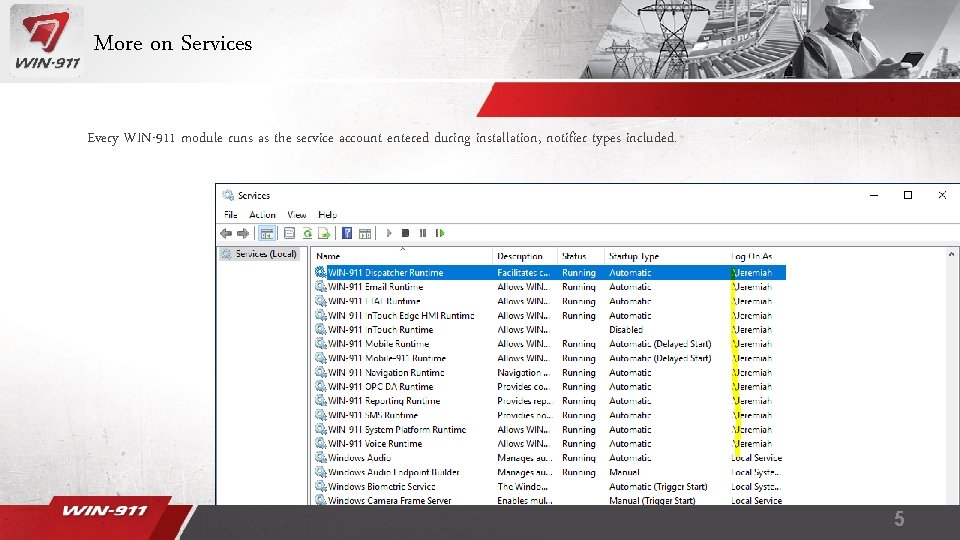The height and width of the screenshot is (540, 960).
Task: Toggle the Show/Hide Action Pane icon
Action: pyautogui.click(x=365, y=233)
